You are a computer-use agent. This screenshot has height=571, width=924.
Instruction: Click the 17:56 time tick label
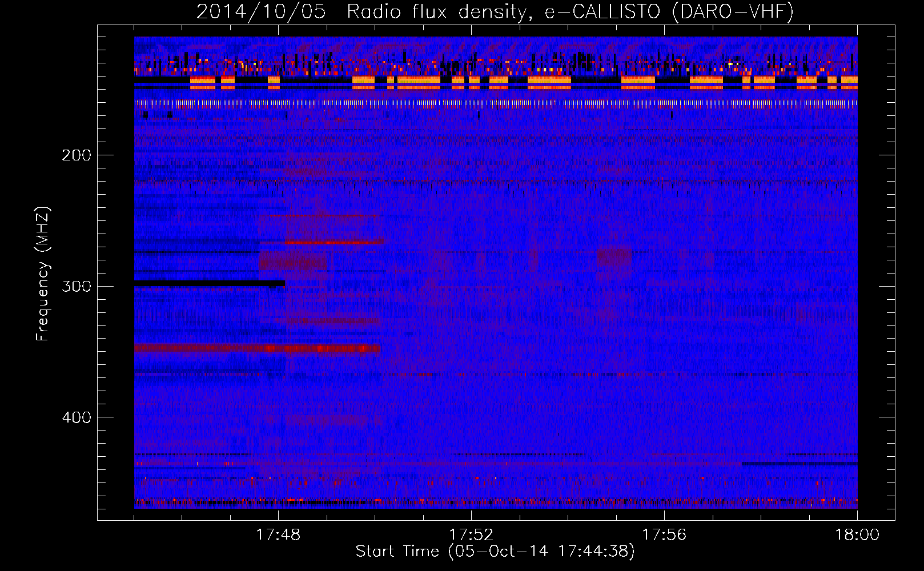click(x=664, y=535)
